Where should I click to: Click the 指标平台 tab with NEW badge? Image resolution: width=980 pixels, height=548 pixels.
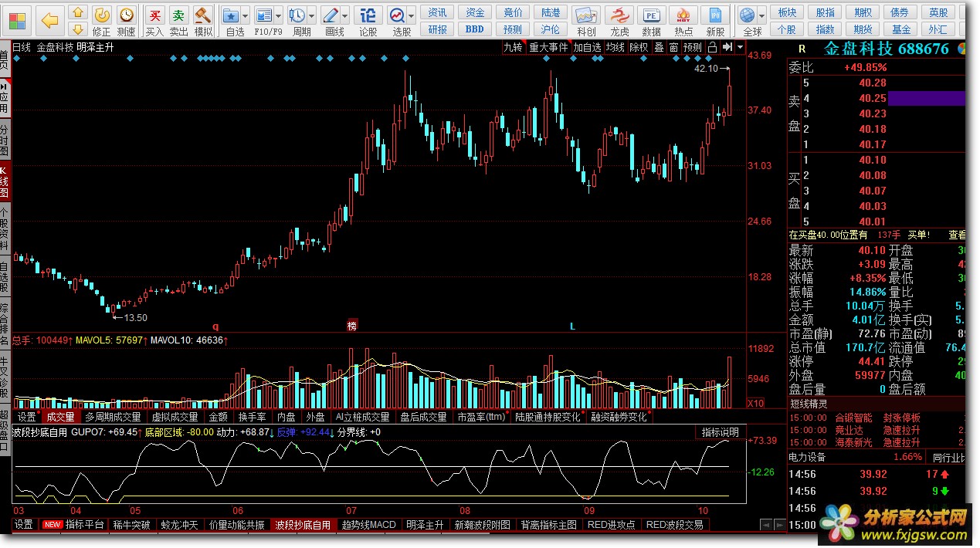coord(73,525)
